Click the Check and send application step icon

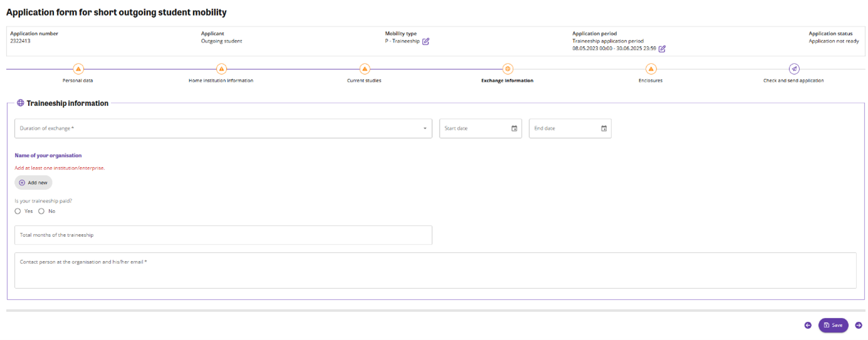point(794,69)
